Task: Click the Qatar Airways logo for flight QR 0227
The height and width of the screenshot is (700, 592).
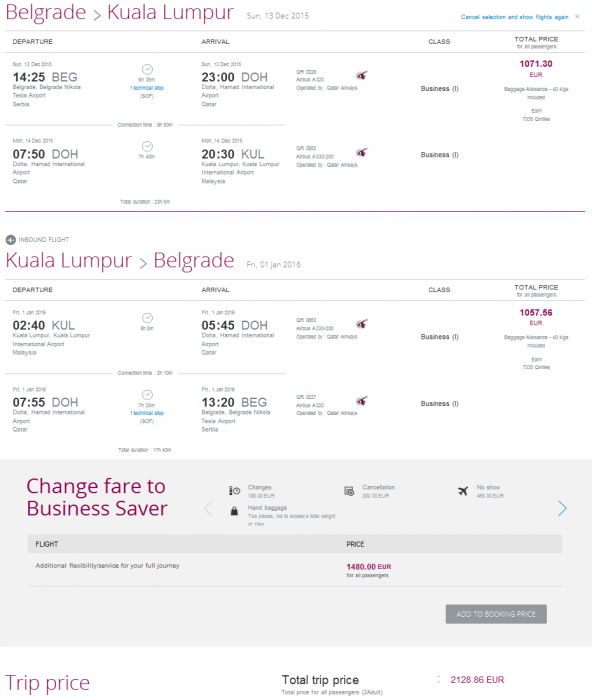Action: [362, 401]
